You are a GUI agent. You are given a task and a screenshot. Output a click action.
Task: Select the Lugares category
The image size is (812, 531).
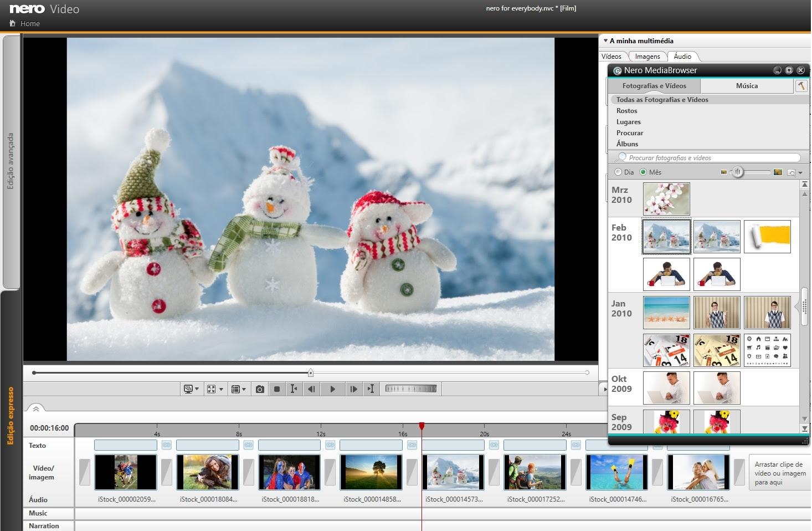[629, 122]
